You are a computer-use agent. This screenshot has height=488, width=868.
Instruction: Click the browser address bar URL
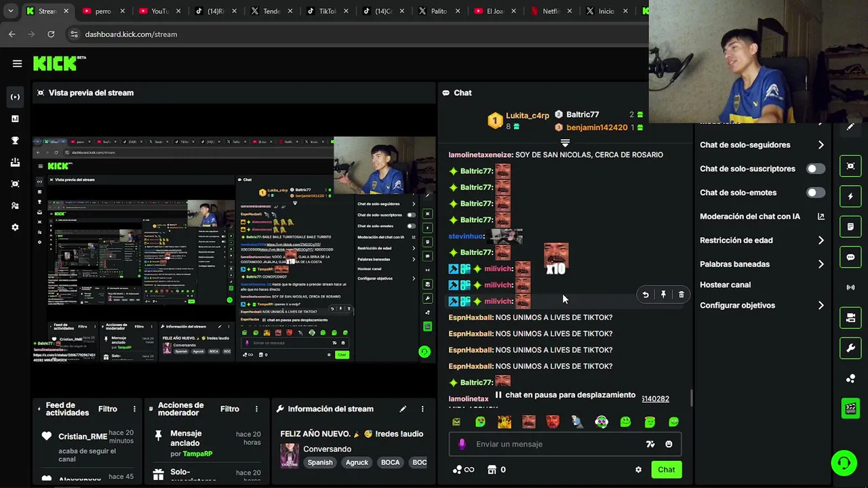click(x=131, y=34)
